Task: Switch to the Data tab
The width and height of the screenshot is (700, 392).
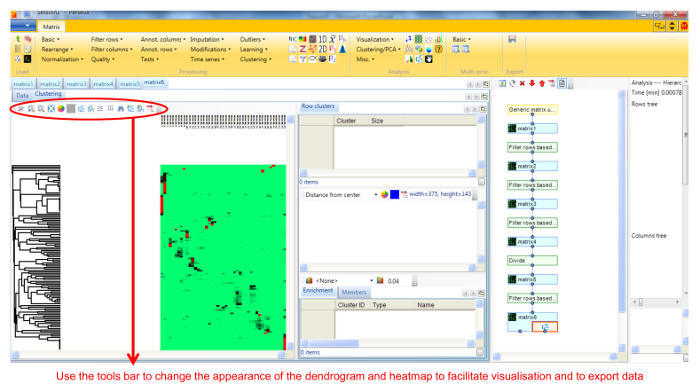Action: click(22, 95)
